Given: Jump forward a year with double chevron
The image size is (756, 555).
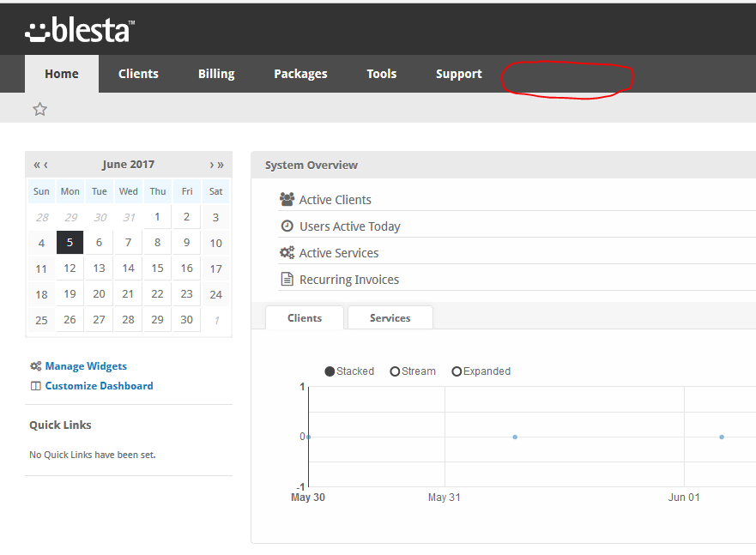Looking at the screenshot, I should point(221,165).
